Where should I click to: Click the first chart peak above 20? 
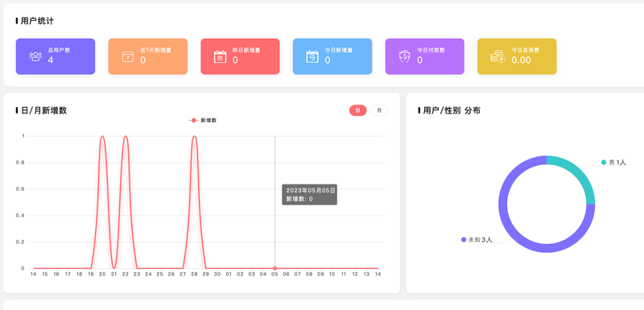point(102,136)
